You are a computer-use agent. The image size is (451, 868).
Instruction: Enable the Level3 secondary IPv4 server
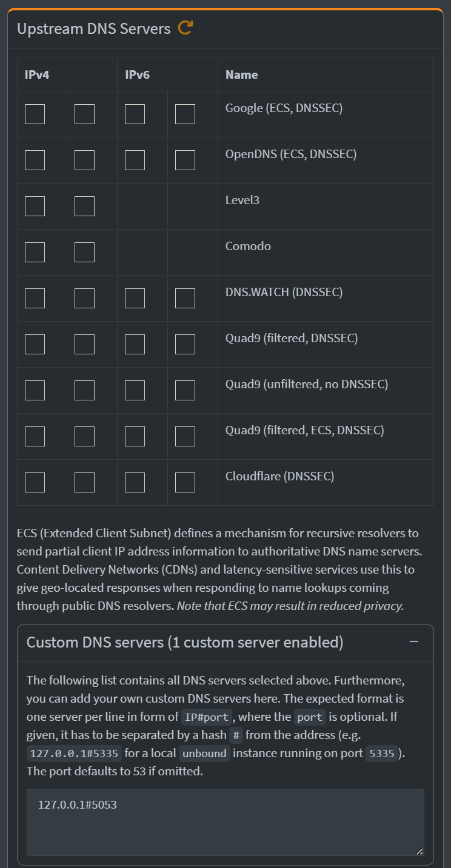(85, 206)
